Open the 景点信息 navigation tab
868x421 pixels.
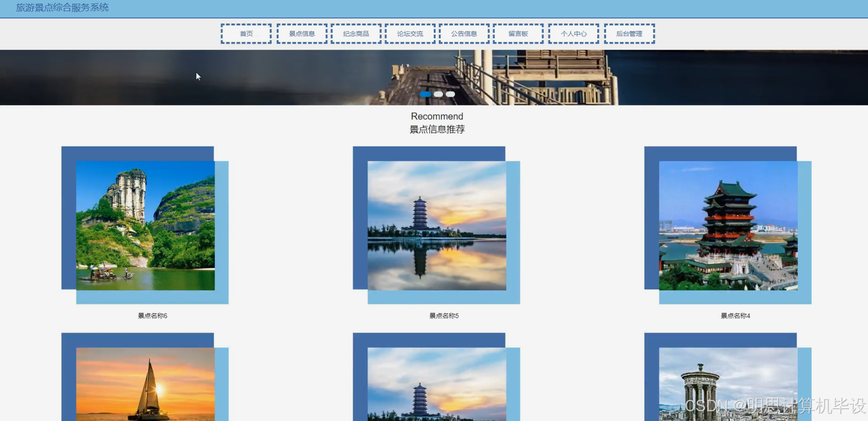click(x=302, y=33)
